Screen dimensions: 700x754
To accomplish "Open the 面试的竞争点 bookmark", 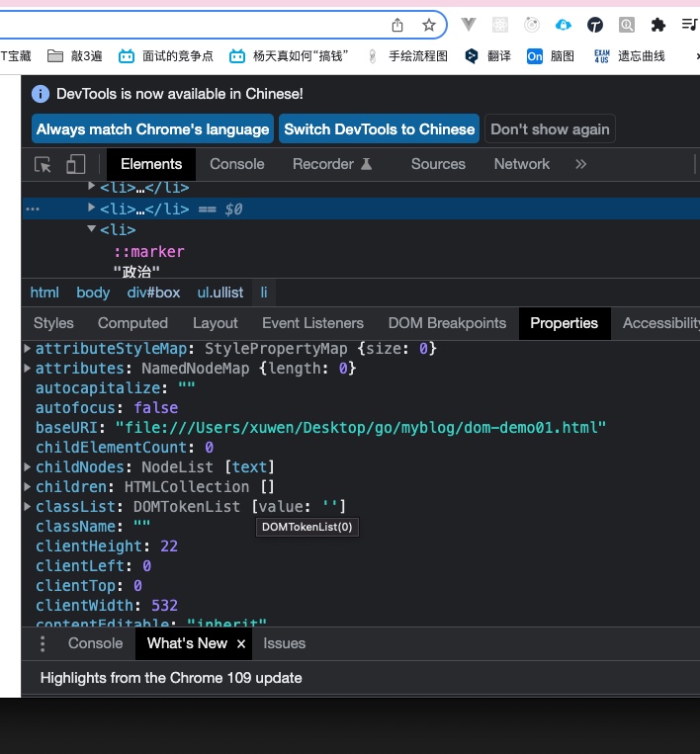I will [x=166, y=56].
